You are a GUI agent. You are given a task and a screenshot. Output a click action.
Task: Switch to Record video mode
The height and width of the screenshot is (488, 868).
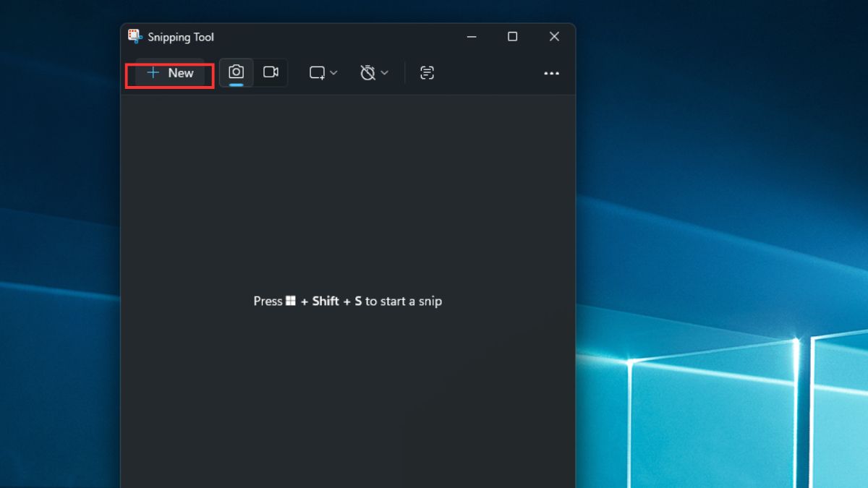pyautogui.click(x=271, y=72)
